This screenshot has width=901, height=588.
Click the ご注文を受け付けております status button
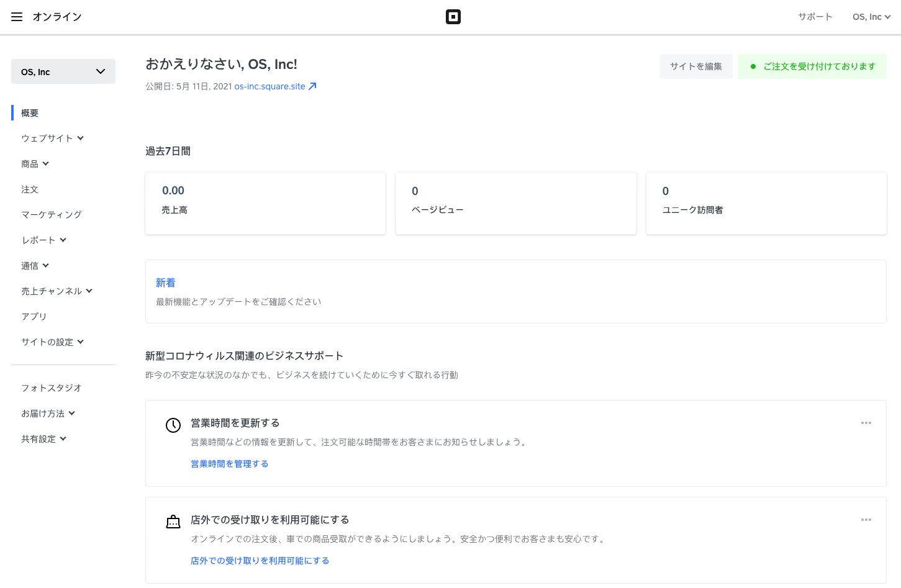coord(812,66)
